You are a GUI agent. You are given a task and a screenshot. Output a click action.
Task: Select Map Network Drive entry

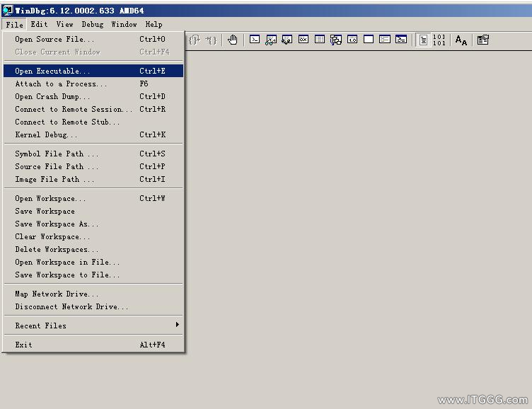(x=93, y=294)
